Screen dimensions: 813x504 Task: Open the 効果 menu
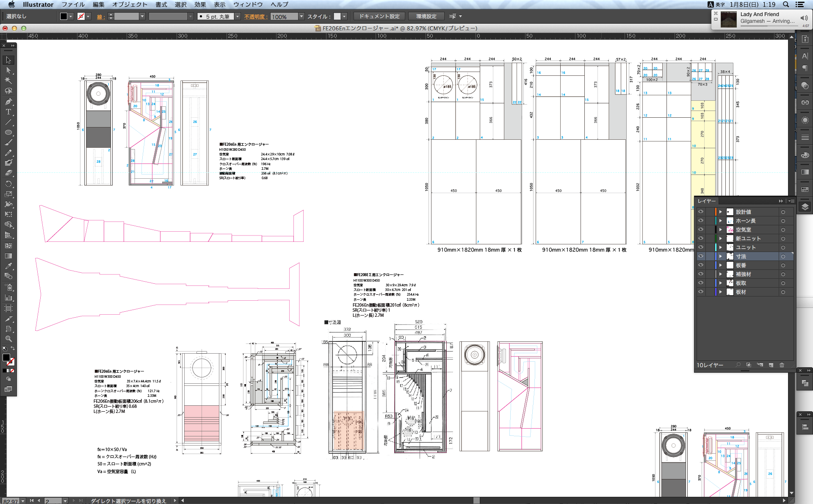pos(200,4)
